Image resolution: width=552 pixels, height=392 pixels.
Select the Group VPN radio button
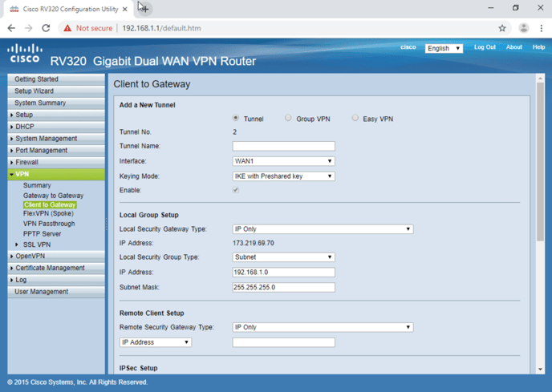click(288, 118)
